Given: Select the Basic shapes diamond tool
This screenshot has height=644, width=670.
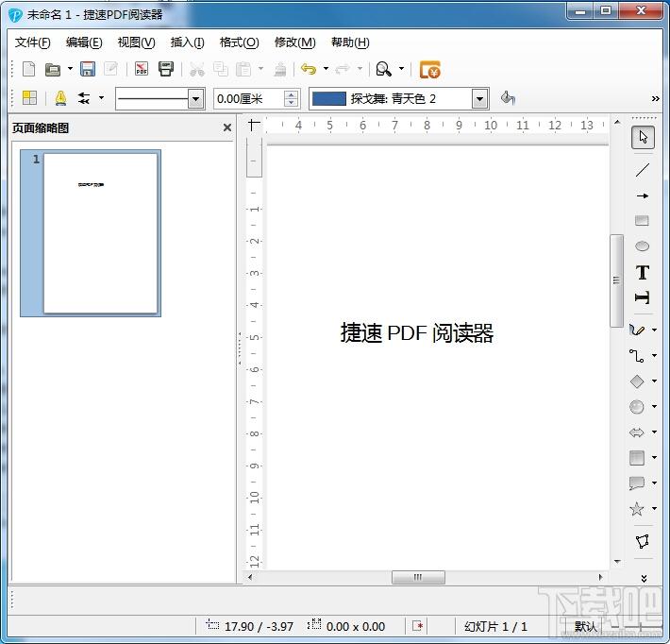Looking at the screenshot, I should click(637, 381).
